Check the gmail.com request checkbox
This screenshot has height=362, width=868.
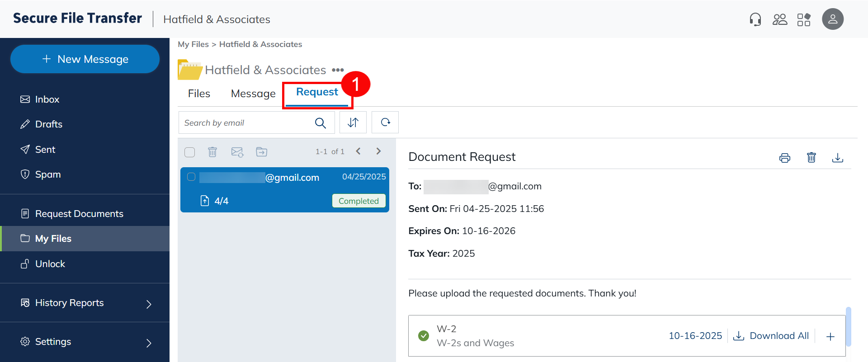191,177
